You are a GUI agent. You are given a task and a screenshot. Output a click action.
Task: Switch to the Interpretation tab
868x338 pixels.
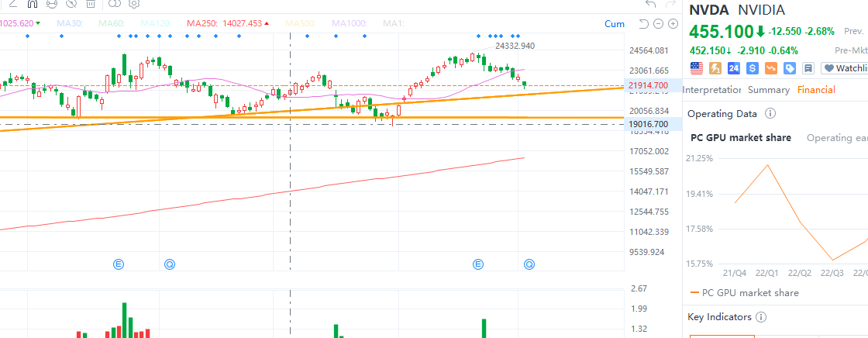point(711,90)
